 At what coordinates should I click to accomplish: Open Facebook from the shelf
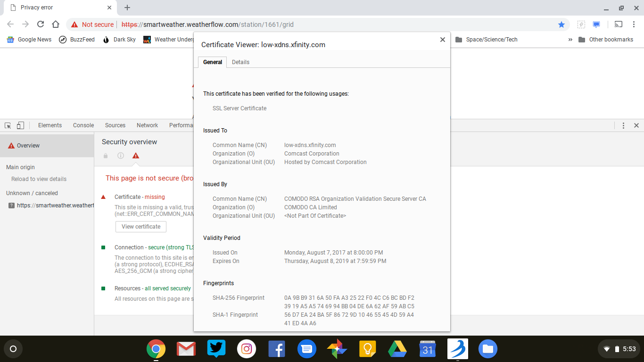[x=277, y=349]
